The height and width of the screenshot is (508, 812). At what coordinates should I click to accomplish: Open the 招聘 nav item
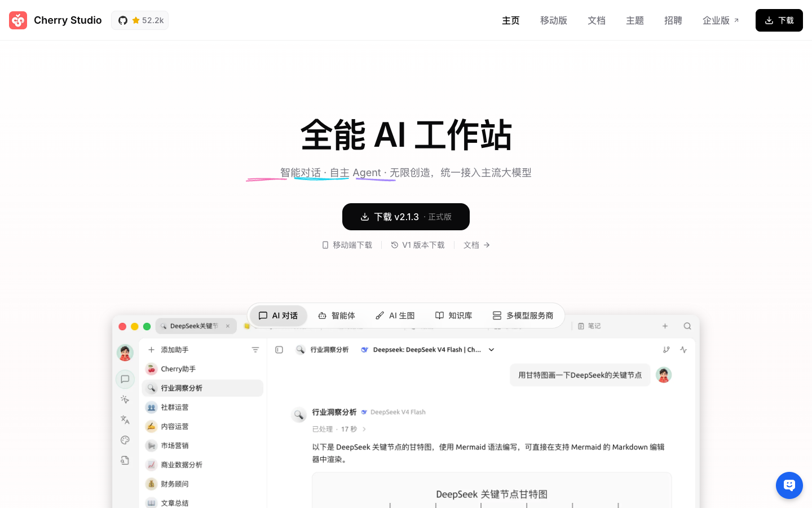tap(673, 20)
